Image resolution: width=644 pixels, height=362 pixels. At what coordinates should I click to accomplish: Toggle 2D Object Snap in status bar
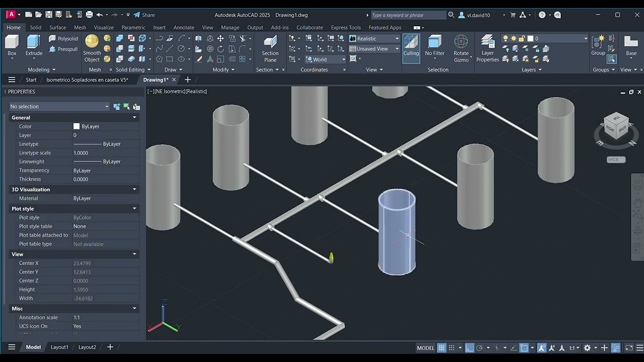524,348
